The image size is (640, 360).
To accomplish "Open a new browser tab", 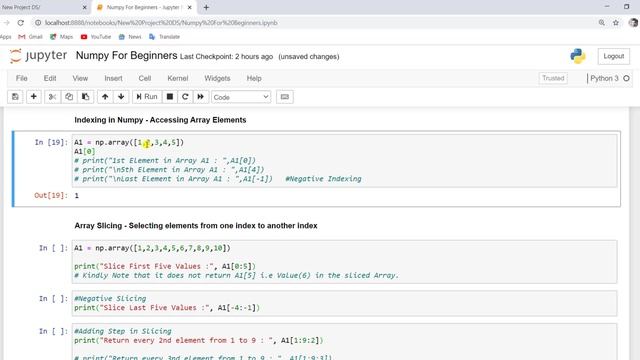I will (206, 7).
